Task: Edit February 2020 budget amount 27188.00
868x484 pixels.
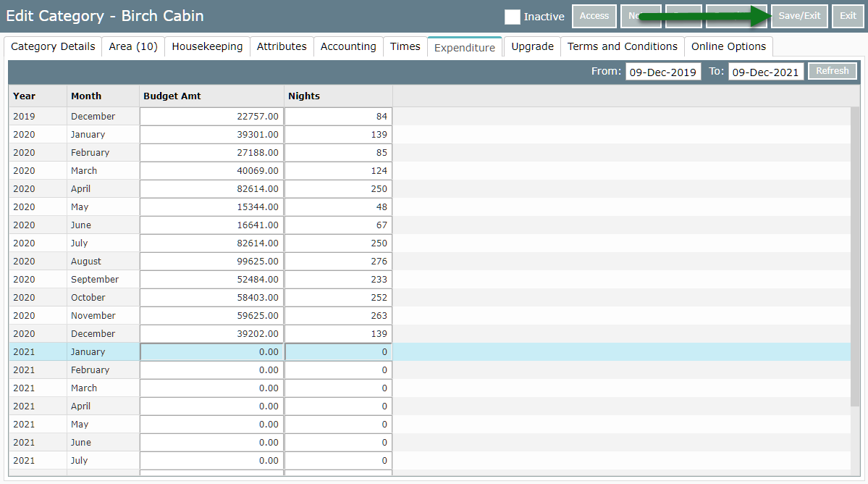Action: (x=212, y=152)
